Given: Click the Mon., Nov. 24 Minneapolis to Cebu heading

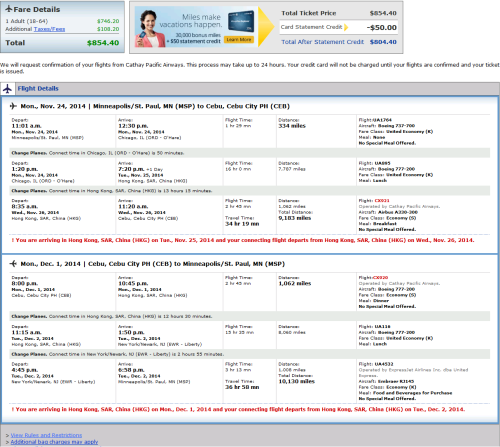Looking at the screenshot, I should point(155,106).
